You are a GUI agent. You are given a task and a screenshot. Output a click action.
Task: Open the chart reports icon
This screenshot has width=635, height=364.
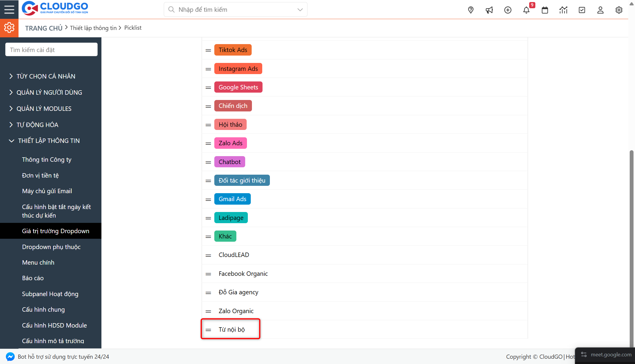pos(563,10)
